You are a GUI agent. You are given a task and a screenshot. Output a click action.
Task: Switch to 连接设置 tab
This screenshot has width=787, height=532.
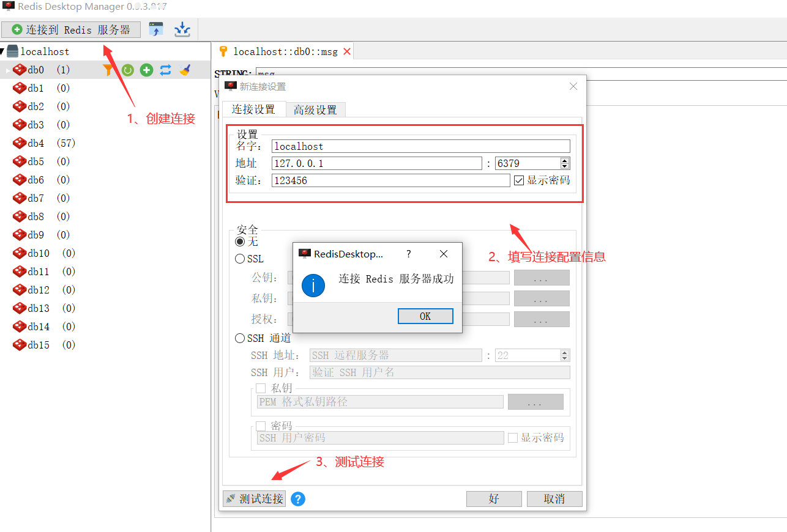253,109
